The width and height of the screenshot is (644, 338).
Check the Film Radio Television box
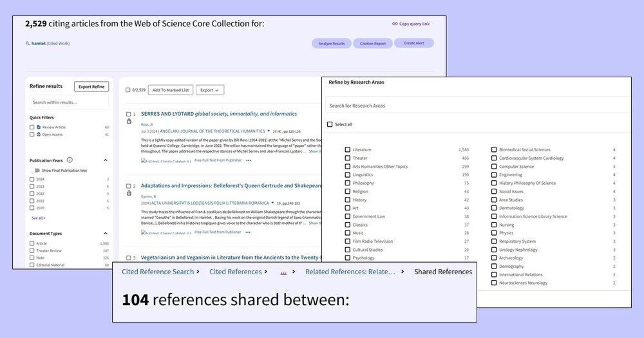point(348,241)
